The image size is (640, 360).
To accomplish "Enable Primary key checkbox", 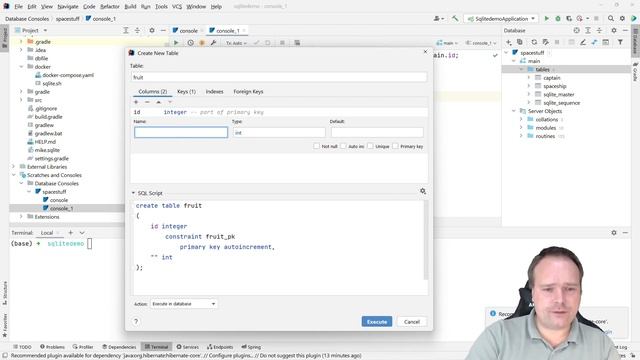I will (395, 146).
